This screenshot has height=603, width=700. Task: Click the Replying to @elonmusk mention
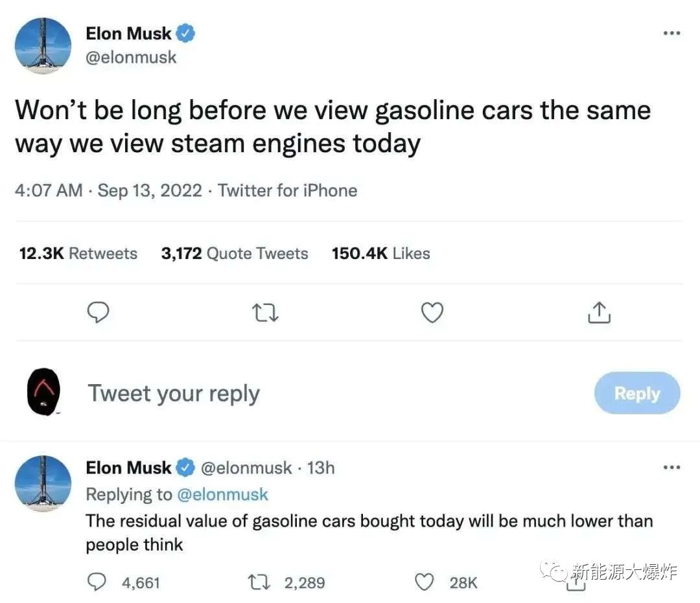click(x=222, y=494)
